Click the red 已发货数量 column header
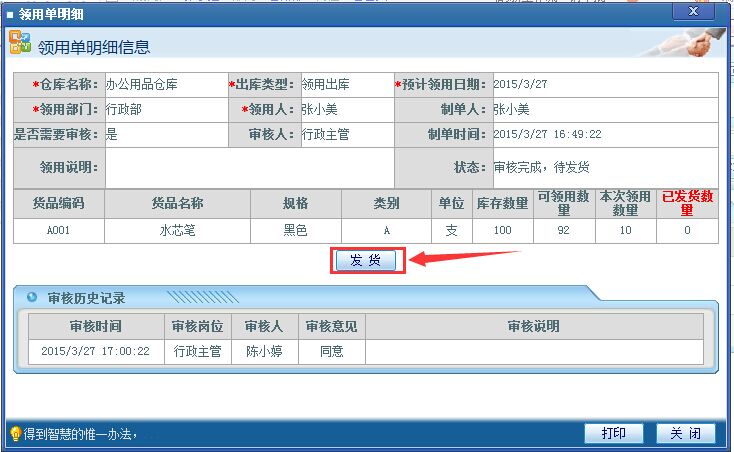This screenshot has height=452, width=734. (687, 204)
